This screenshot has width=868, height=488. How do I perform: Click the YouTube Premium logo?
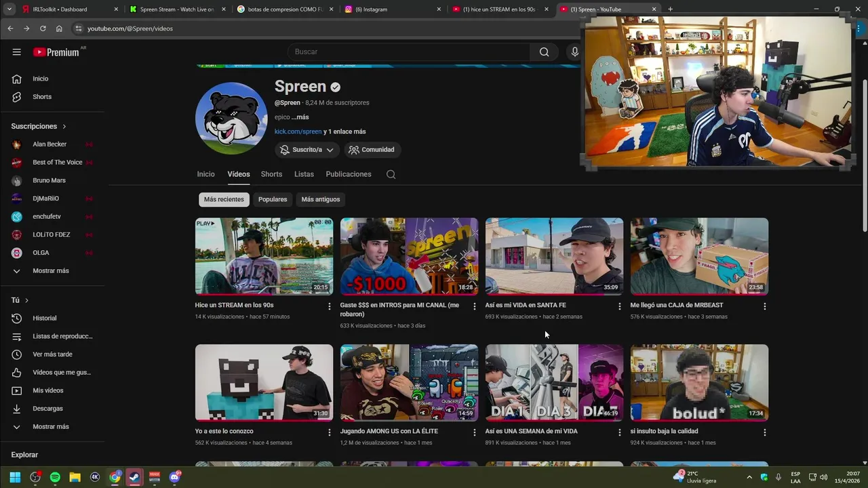[x=56, y=52]
